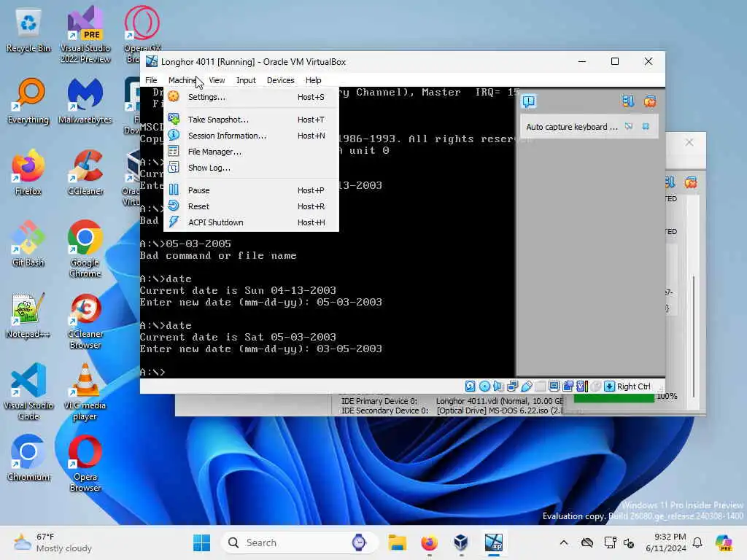
Task: Close the background VirtualBox panel with X
Action: pos(689,142)
